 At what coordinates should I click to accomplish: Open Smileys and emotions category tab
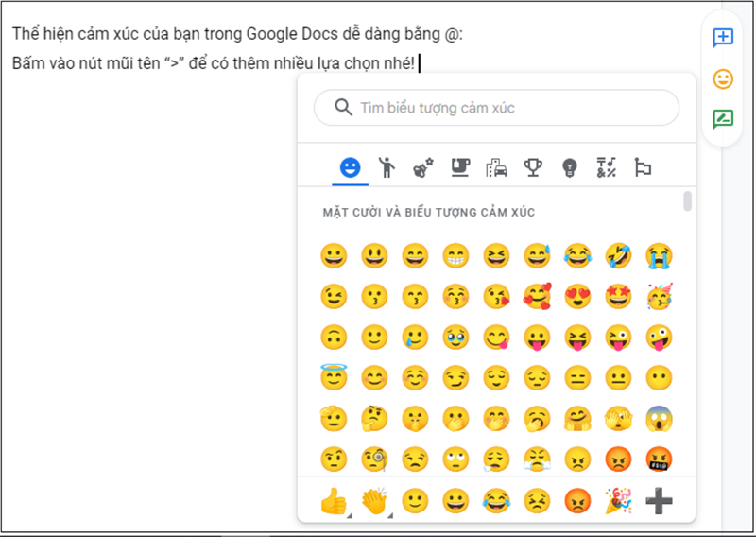(350, 168)
